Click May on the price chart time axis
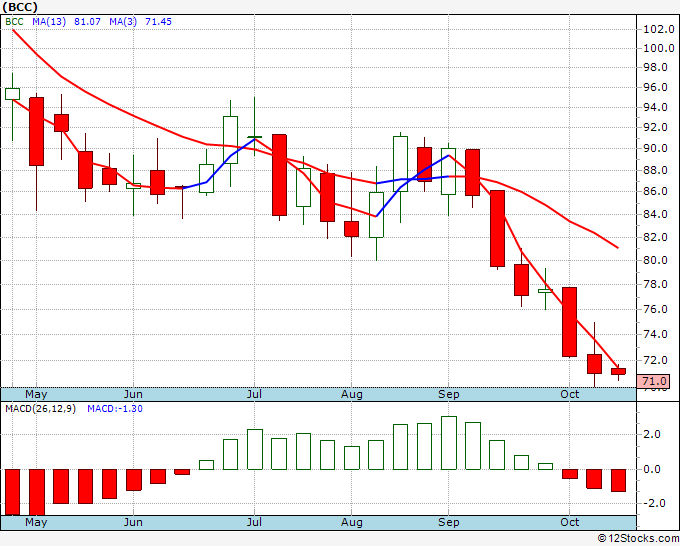 click(x=36, y=394)
